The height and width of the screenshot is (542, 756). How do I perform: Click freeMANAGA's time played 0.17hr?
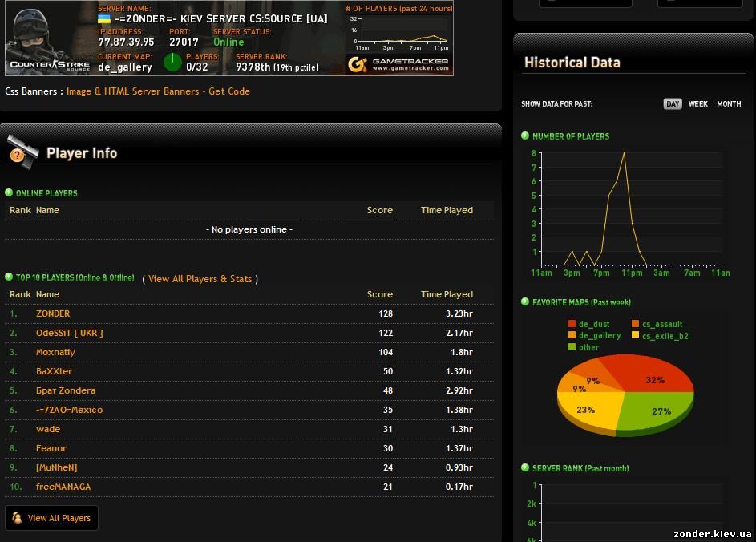[459, 487]
